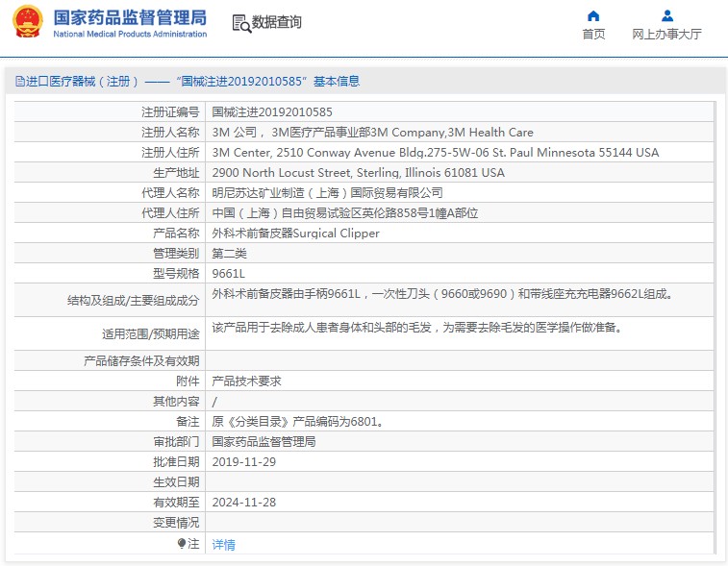Open the 首页 home link

point(593,34)
